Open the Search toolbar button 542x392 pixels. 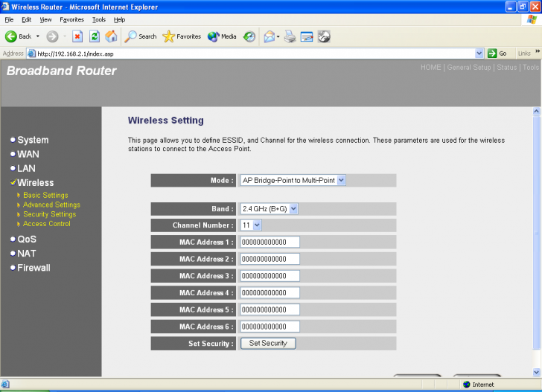[141, 36]
